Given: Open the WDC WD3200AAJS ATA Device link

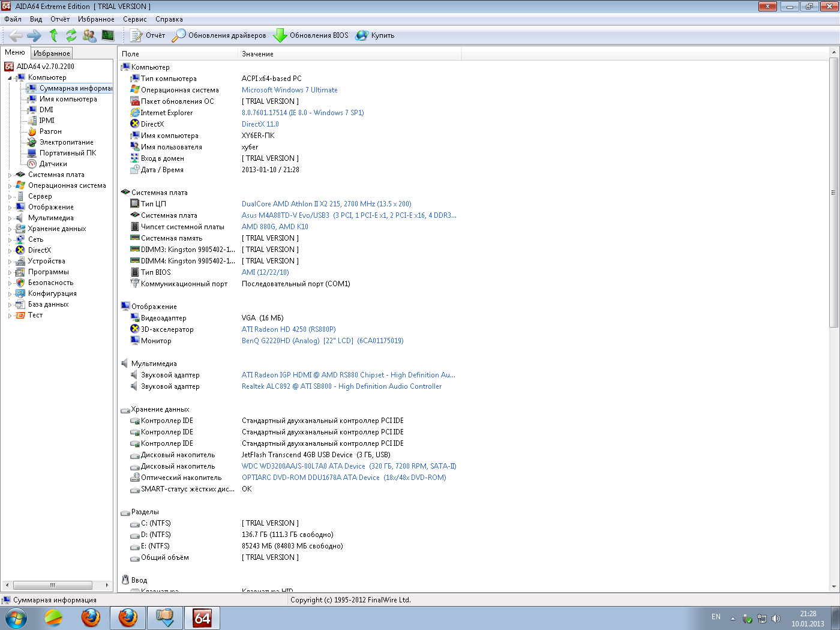Looking at the screenshot, I should point(349,466).
